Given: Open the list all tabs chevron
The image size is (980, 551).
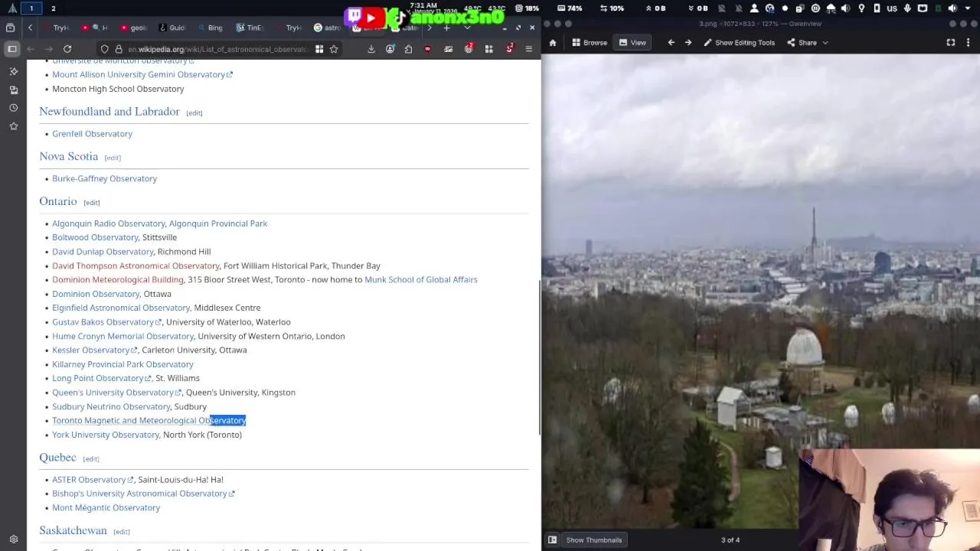Looking at the screenshot, I should point(467,28).
